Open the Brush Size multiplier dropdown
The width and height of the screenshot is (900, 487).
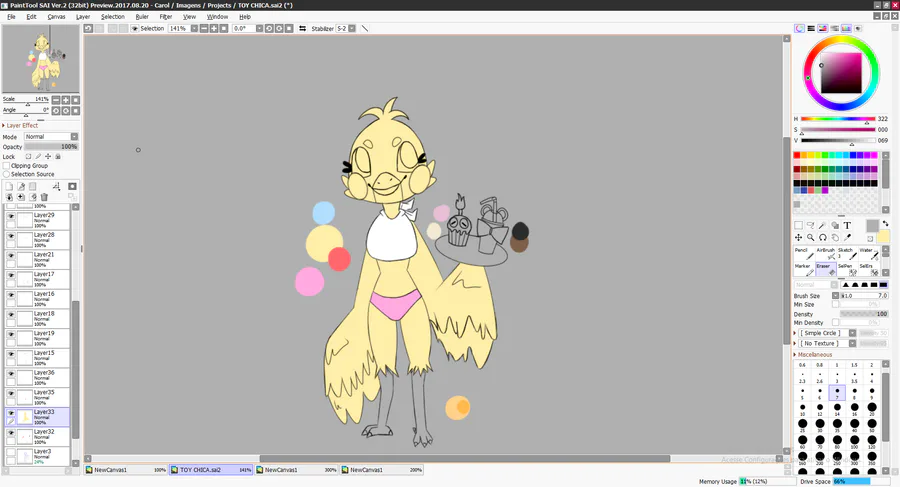(836, 296)
